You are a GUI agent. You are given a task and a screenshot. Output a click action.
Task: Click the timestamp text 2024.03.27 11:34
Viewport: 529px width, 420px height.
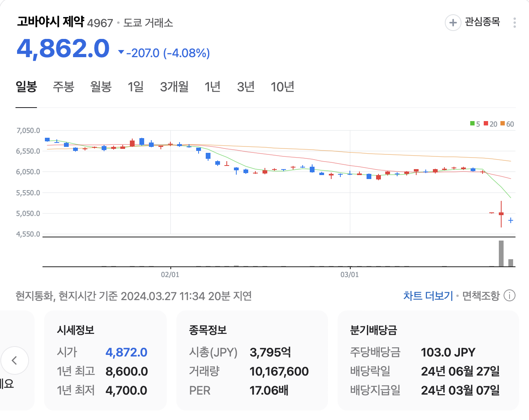[163, 296]
